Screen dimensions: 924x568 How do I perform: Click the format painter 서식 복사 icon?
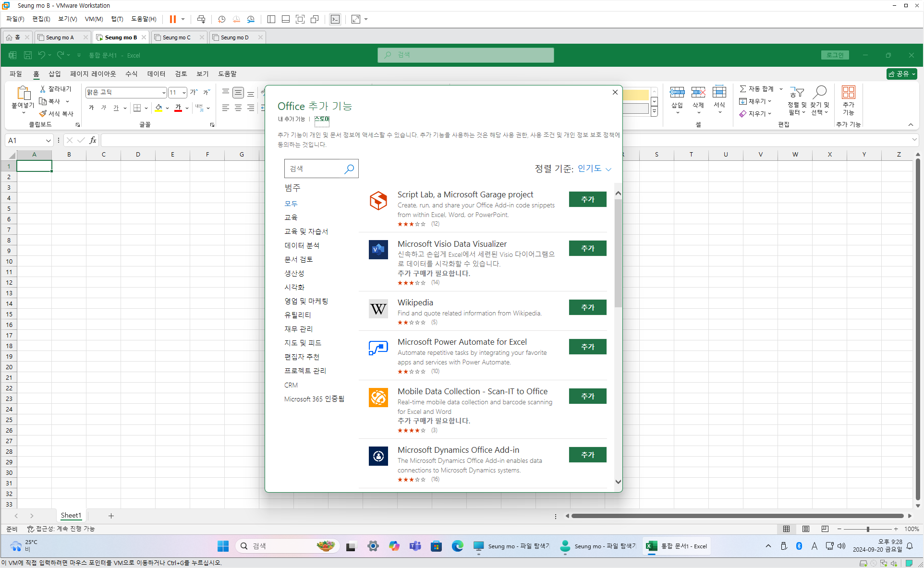pyautogui.click(x=43, y=114)
